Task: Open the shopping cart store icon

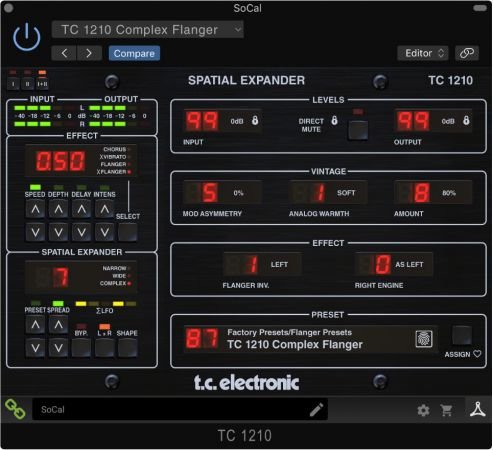Action: click(446, 410)
